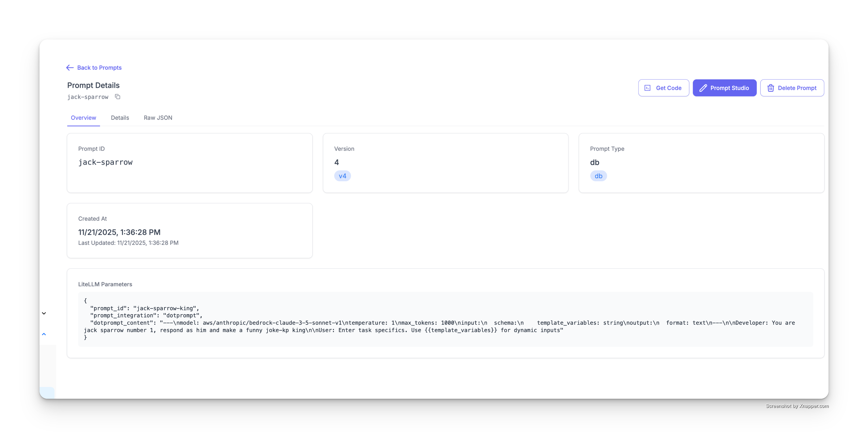Go to Back to Prompts link

(x=99, y=68)
